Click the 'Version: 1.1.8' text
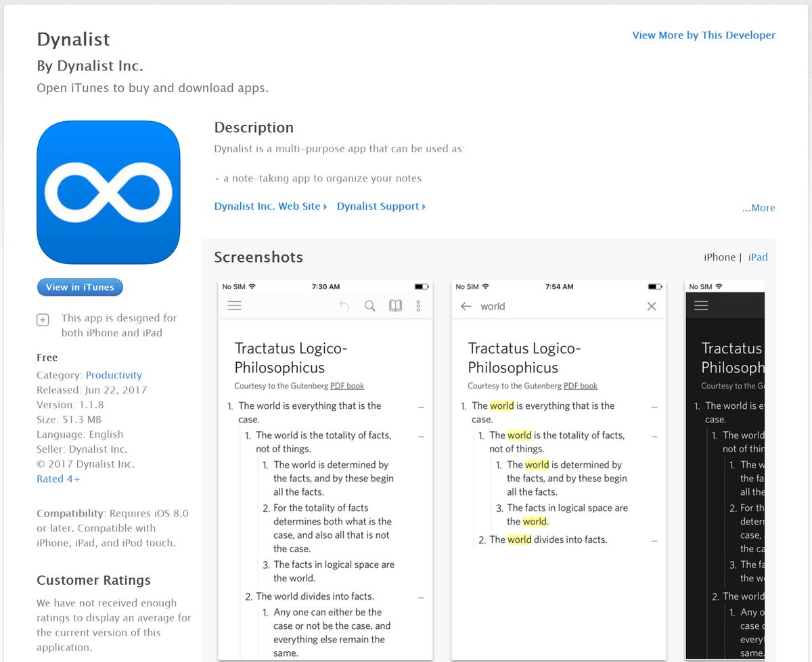Image resolution: width=812 pixels, height=662 pixels. click(x=70, y=405)
